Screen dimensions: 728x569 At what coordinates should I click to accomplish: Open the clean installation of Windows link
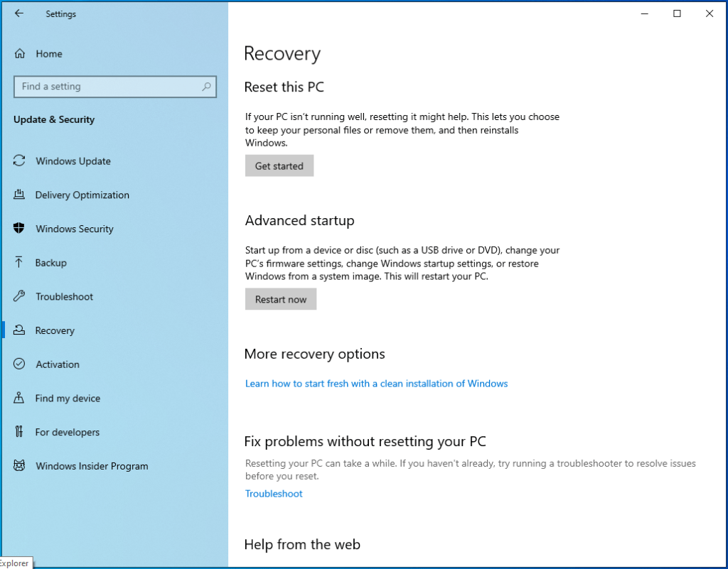point(376,383)
